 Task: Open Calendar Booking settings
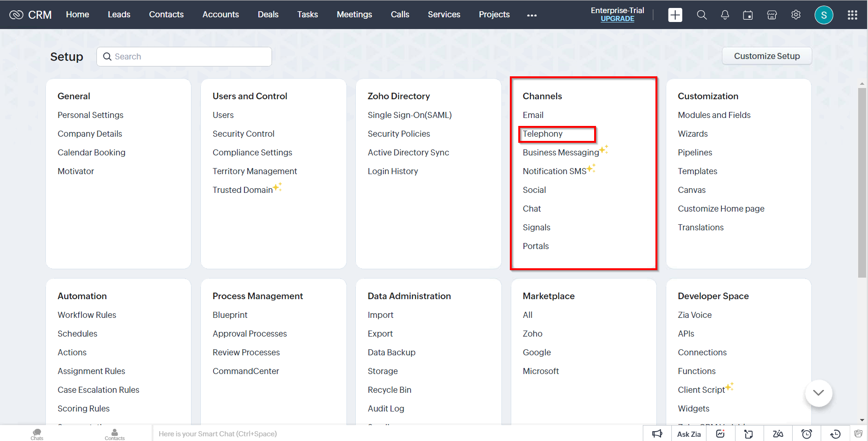(x=91, y=153)
